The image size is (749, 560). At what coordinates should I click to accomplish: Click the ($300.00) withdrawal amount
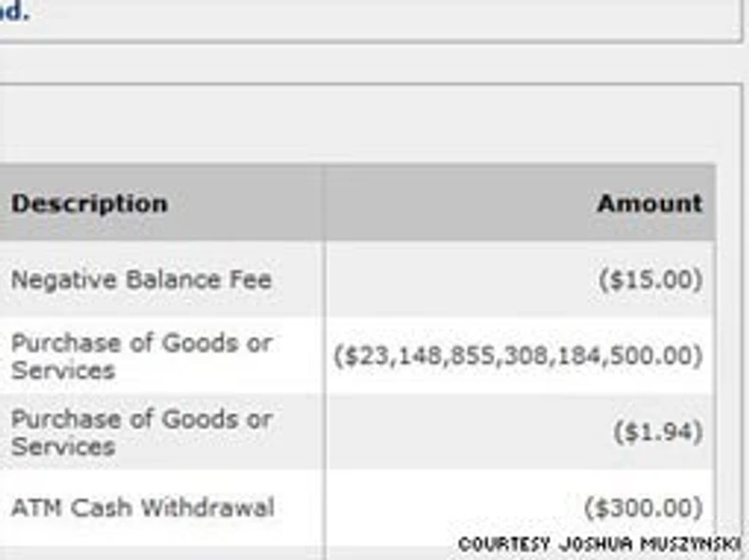[x=644, y=507]
